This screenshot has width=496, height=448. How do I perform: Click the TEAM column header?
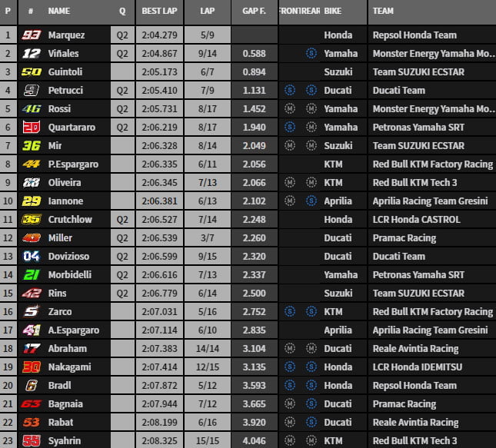tap(384, 12)
